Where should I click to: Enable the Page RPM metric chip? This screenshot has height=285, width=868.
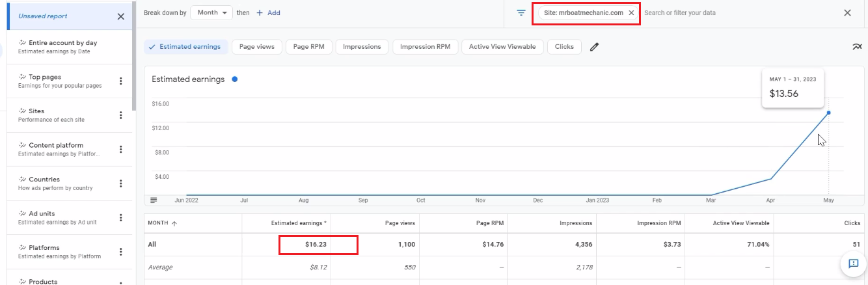(309, 47)
